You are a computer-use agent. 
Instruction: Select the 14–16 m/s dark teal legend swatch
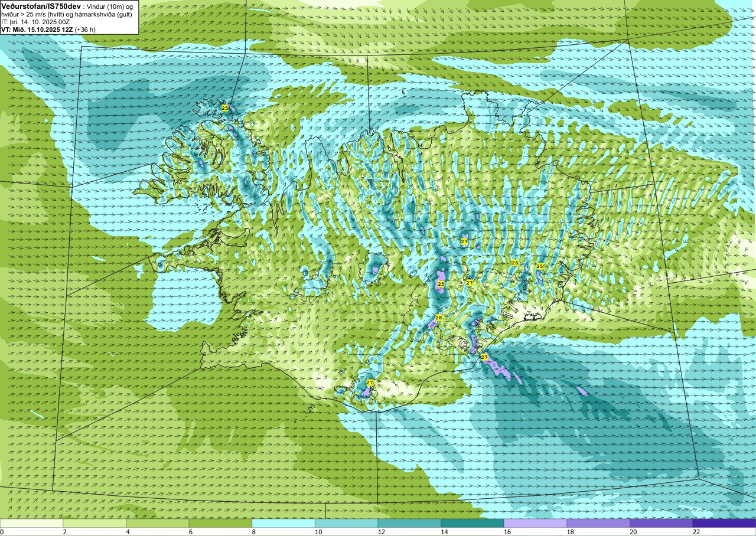tap(472, 523)
